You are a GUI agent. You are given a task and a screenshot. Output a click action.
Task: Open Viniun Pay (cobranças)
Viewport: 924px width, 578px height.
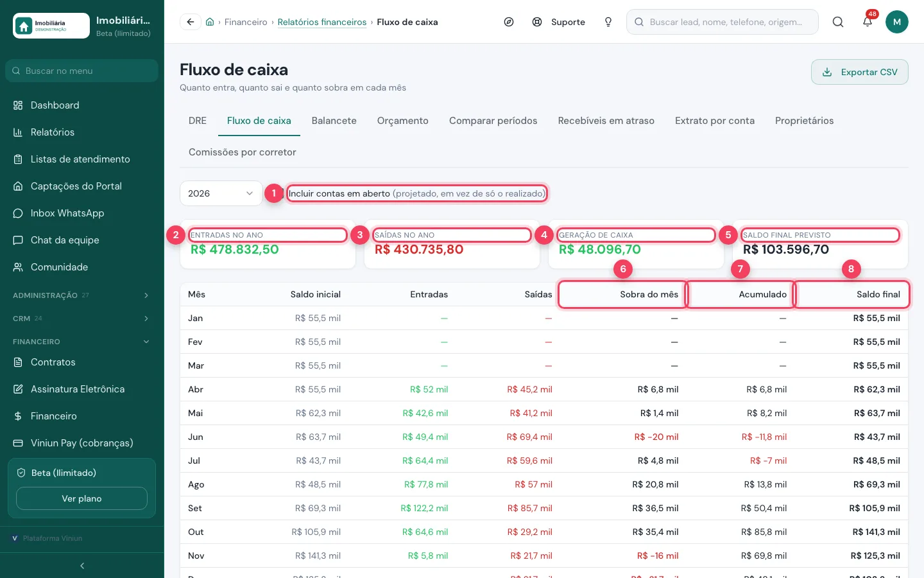[x=81, y=443]
